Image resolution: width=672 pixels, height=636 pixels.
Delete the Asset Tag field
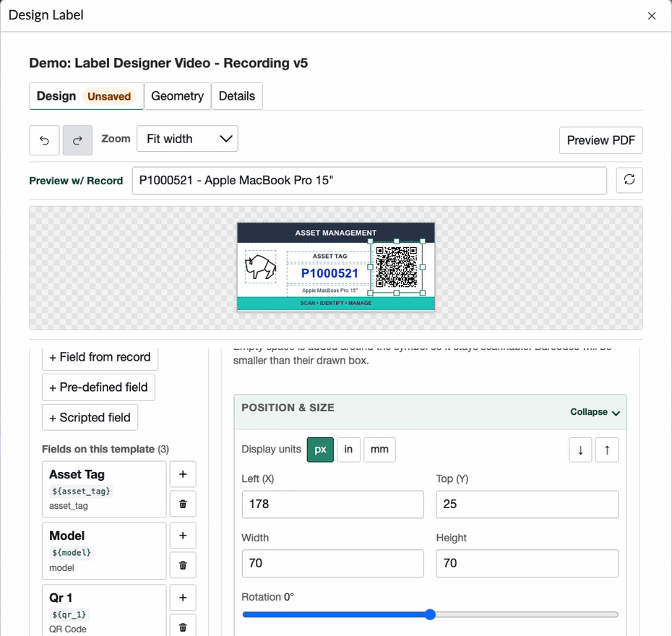click(x=183, y=504)
